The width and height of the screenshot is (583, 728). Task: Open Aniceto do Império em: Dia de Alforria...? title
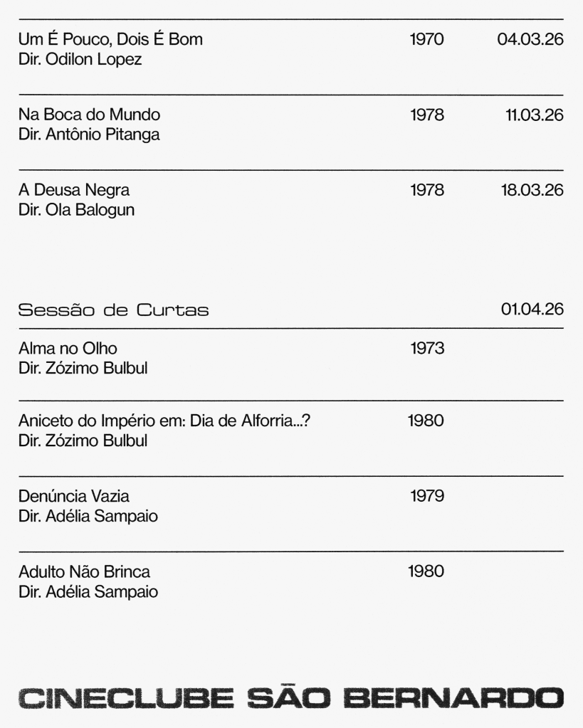(x=164, y=421)
